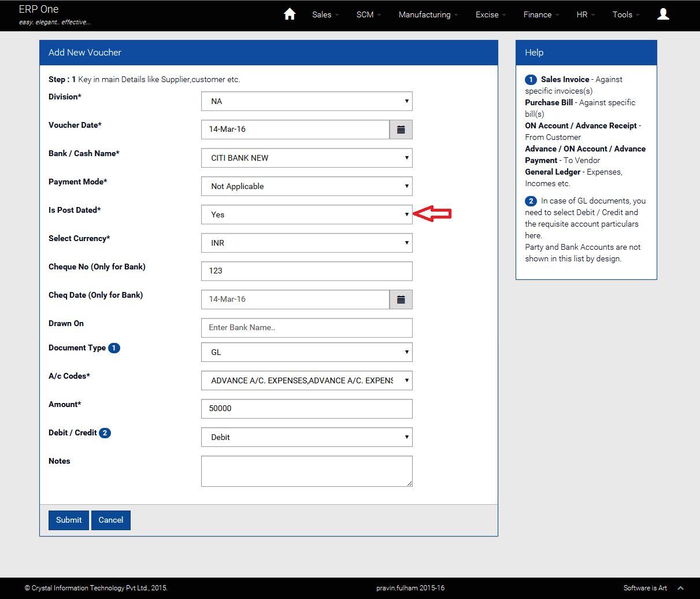700x599 pixels.
Task: Expand the Select Currency dropdown
Action: pos(307,243)
